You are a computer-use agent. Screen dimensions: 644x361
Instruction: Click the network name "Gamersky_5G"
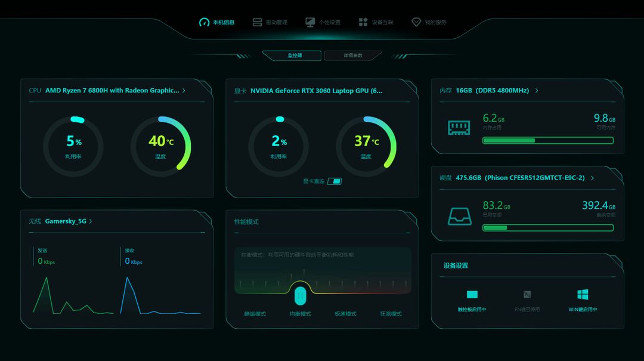66,221
